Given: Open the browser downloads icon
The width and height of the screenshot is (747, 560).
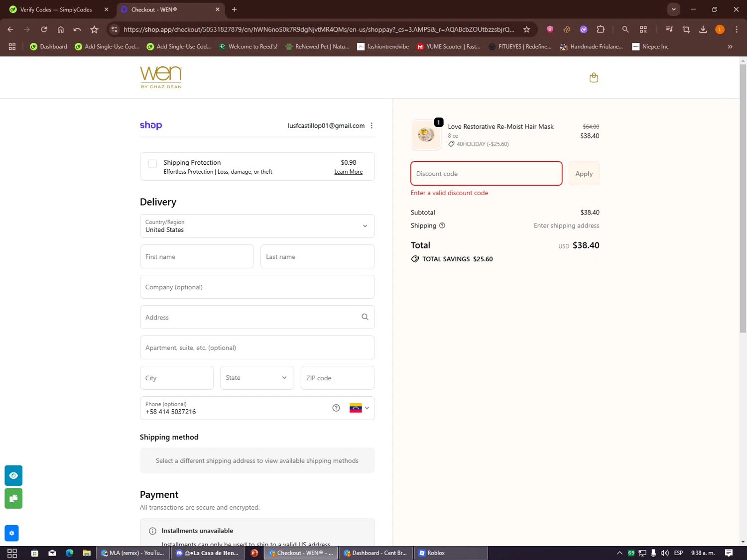Looking at the screenshot, I should point(703,29).
